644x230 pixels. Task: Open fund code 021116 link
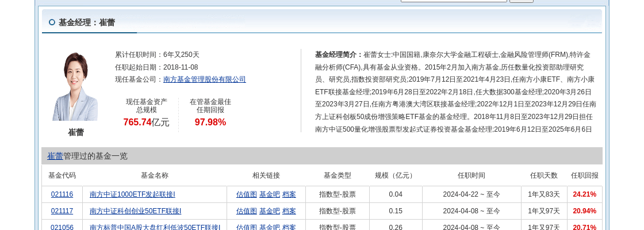[x=62, y=194]
